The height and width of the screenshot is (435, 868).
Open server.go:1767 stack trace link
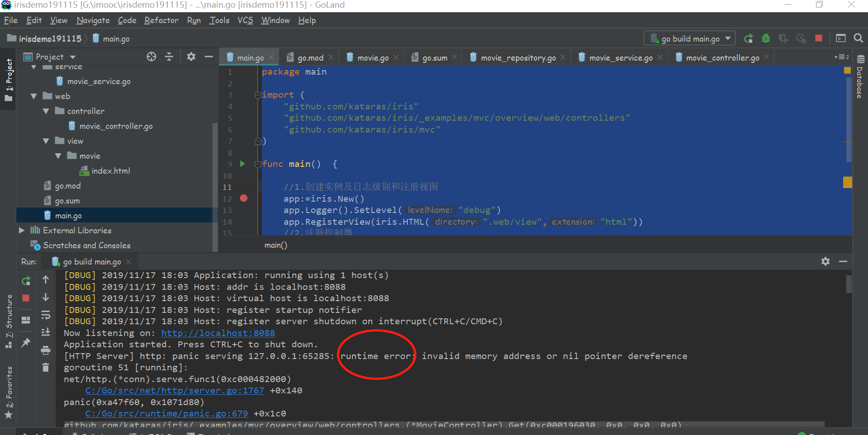175,390
